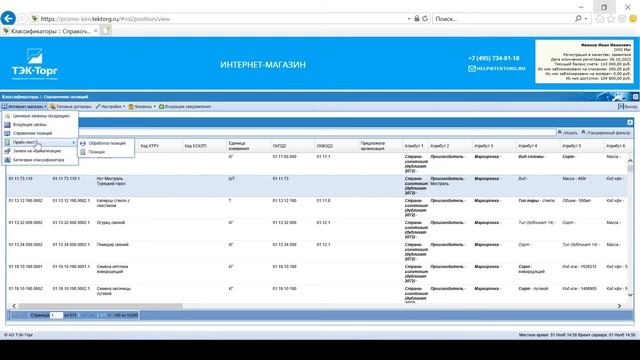Click the grid search input field

(x=317, y=133)
